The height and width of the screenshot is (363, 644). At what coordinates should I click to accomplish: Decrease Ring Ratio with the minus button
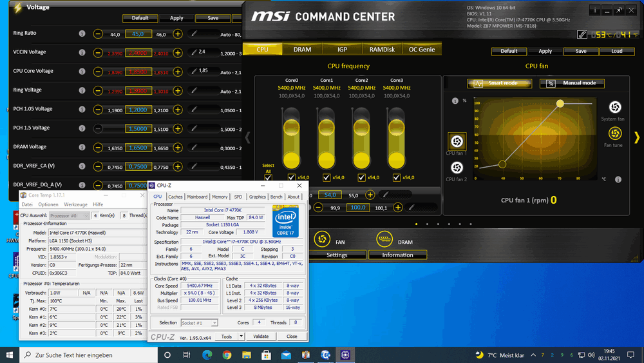(98, 34)
